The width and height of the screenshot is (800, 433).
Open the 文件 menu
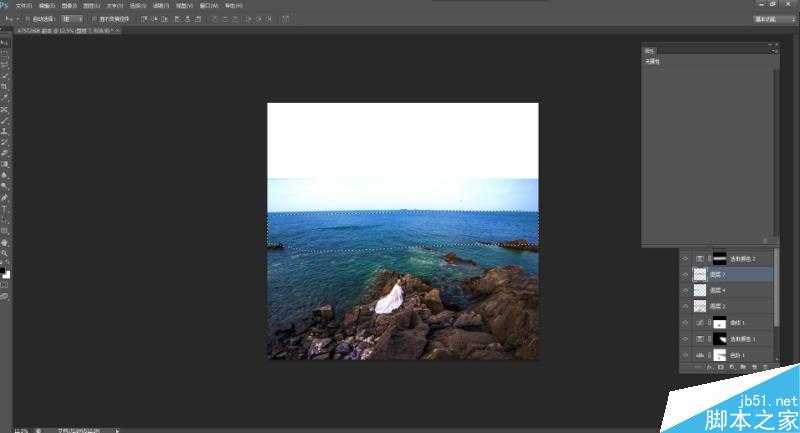(21, 5)
